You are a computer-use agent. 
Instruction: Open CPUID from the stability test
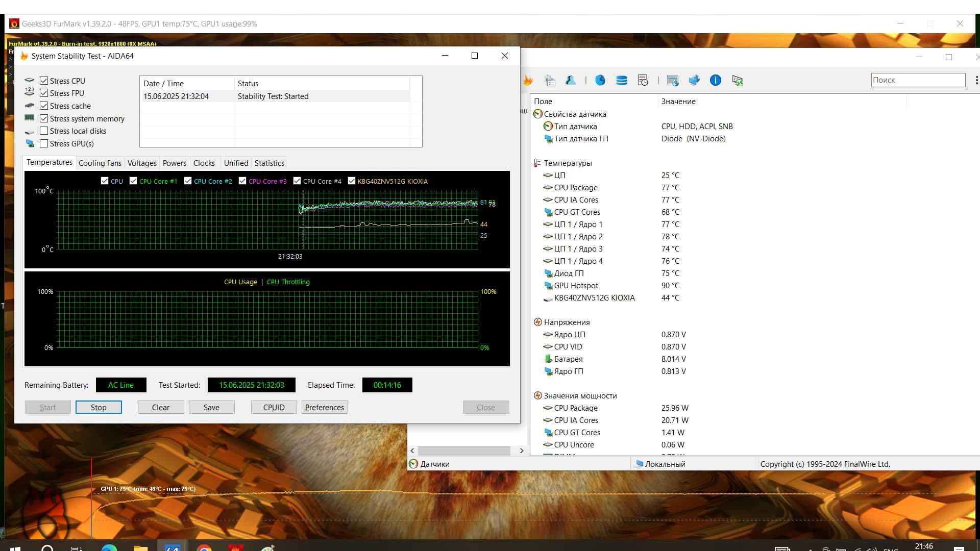click(x=274, y=407)
